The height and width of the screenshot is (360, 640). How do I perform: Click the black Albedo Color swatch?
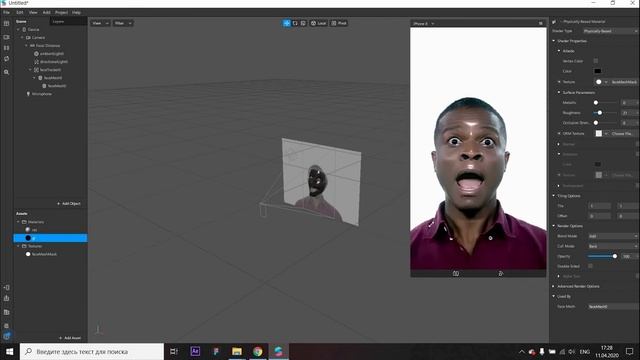[x=597, y=71]
